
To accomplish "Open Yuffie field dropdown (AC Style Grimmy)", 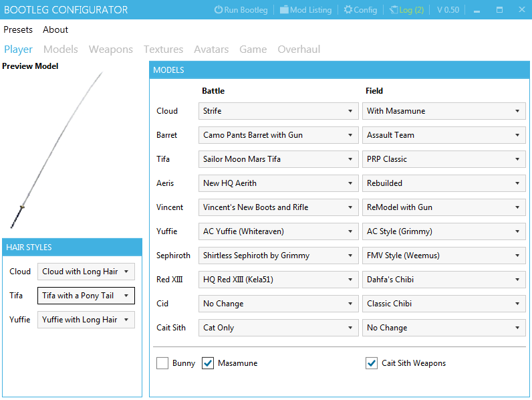I will (444, 231).
